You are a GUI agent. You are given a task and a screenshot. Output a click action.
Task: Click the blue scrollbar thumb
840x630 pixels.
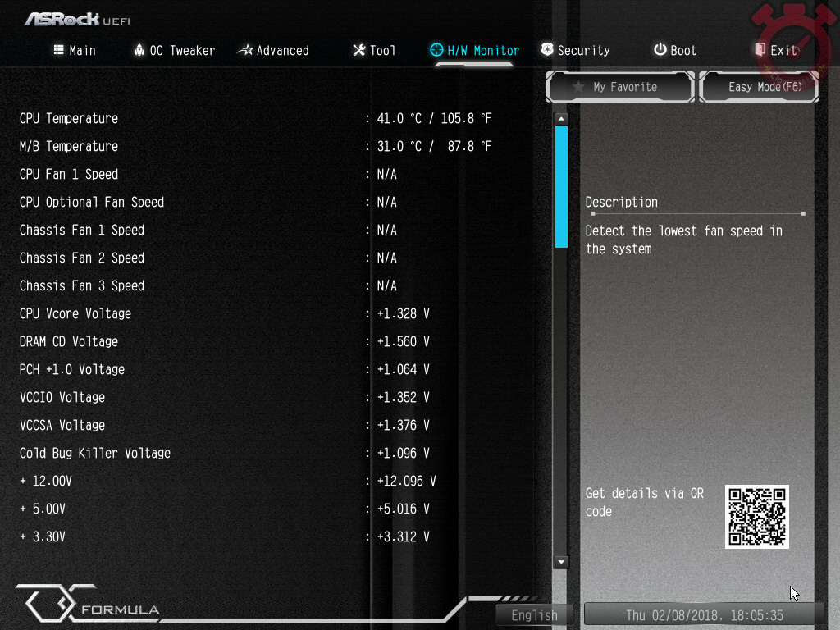pos(561,185)
